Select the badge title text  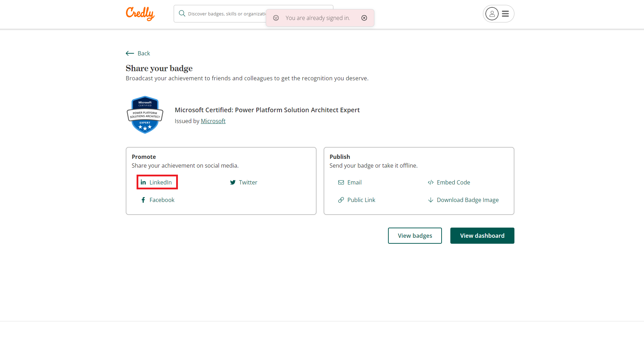[x=267, y=110]
